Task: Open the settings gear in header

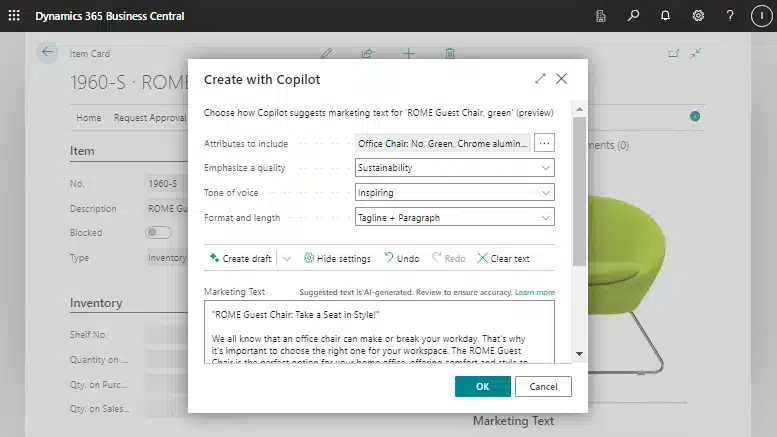Action: click(698, 16)
